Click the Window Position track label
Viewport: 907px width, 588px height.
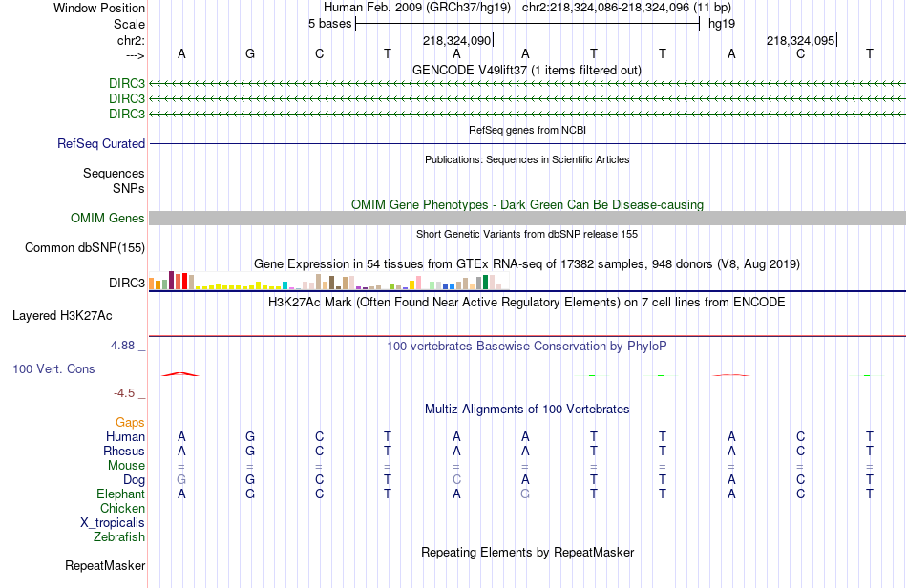point(99,8)
